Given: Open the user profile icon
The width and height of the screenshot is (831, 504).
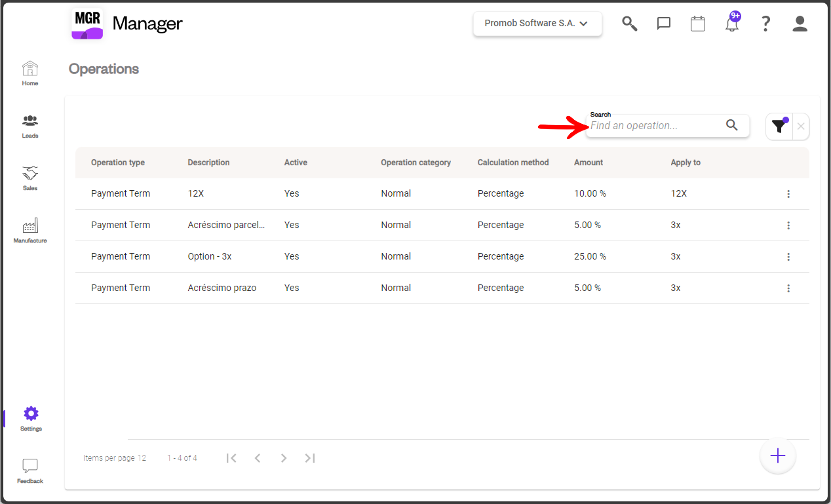Looking at the screenshot, I should (x=800, y=24).
